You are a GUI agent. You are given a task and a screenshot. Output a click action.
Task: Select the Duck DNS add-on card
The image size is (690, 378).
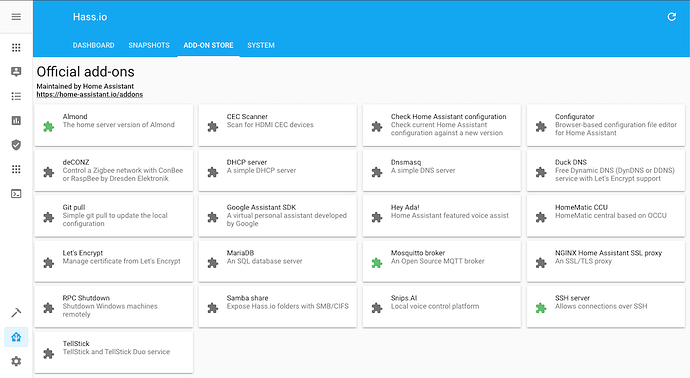[x=606, y=171]
